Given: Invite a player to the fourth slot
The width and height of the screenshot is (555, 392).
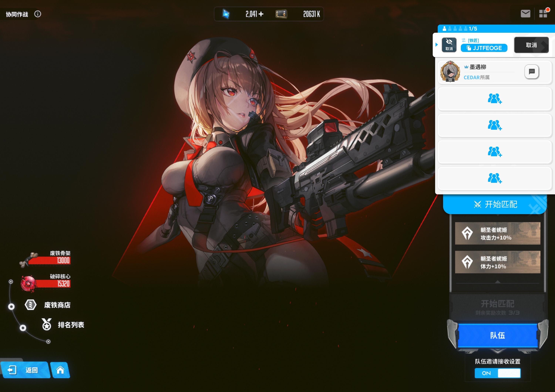Looking at the screenshot, I should (495, 152).
